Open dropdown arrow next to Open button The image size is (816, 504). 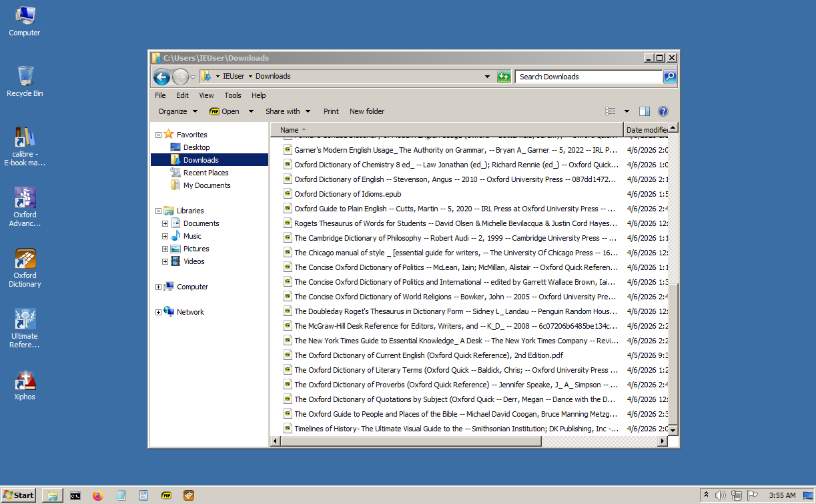(x=251, y=111)
